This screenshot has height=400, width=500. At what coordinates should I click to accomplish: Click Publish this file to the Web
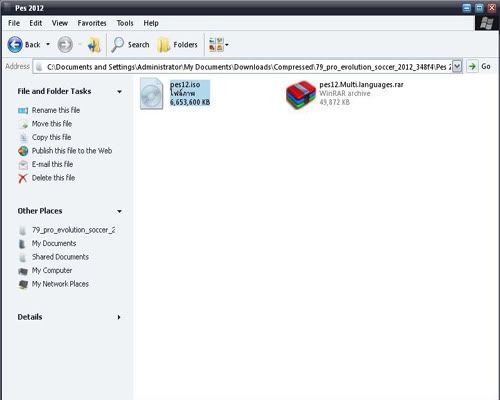click(72, 151)
